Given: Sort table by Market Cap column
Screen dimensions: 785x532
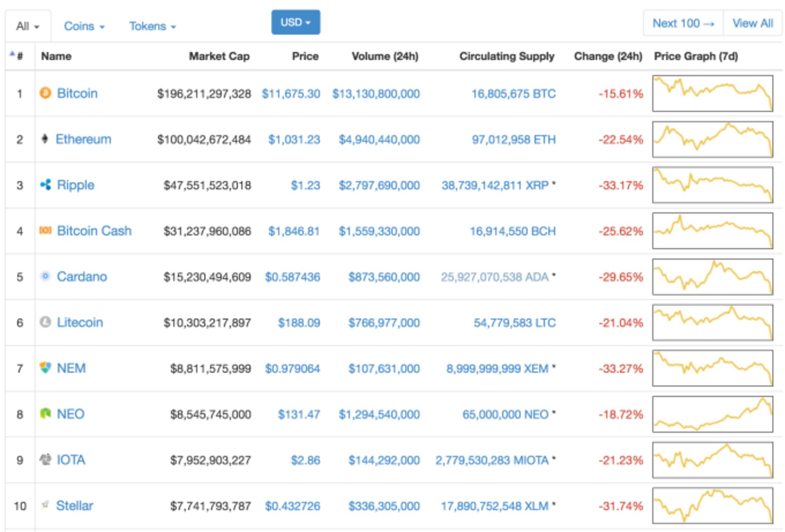Looking at the screenshot, I should click(219, 56).
